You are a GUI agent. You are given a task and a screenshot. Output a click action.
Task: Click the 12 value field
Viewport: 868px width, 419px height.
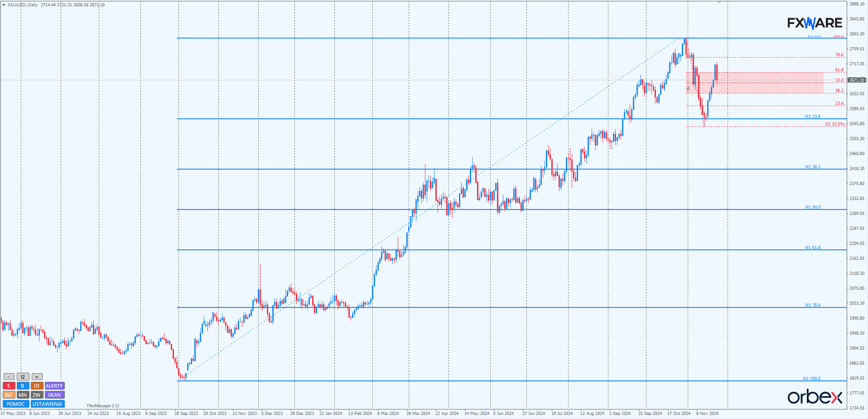click(x=23, y=377)
